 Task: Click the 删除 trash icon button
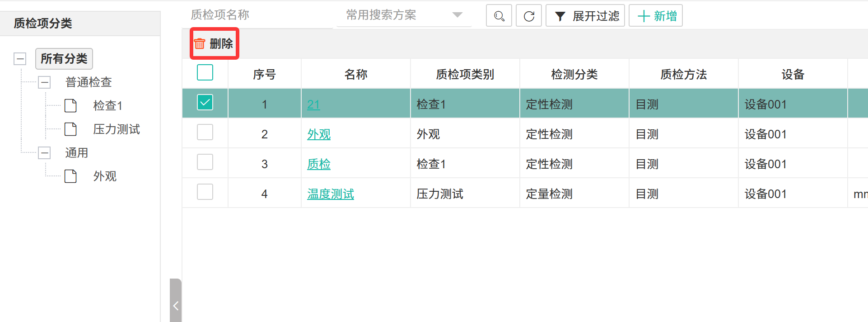214,43
